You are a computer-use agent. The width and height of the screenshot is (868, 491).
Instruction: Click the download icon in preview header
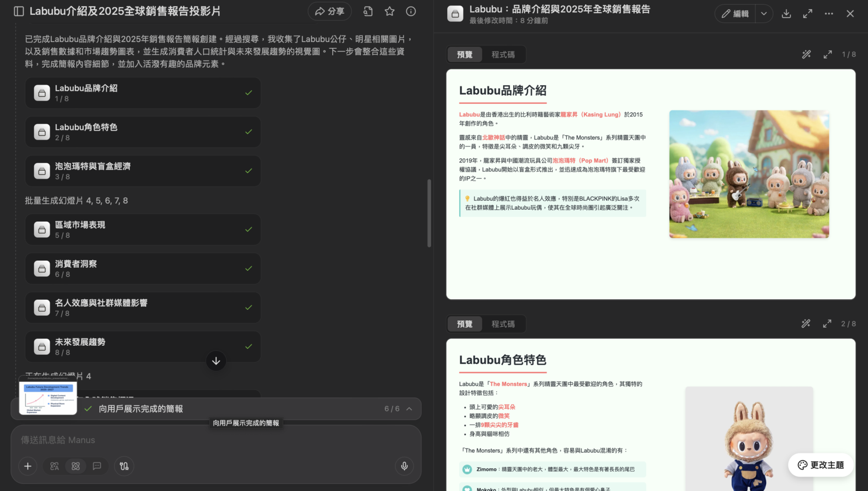tap(786, 14)
